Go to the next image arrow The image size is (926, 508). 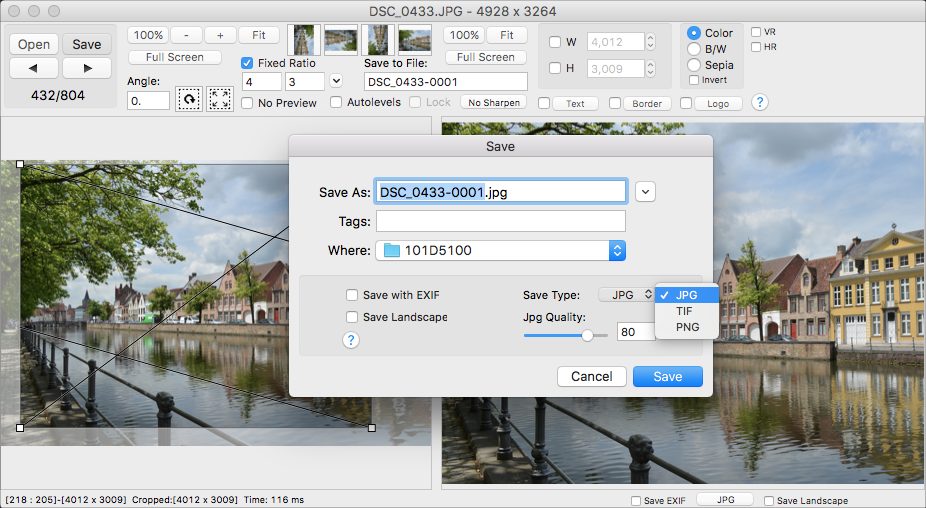click(x=87, y=69)
